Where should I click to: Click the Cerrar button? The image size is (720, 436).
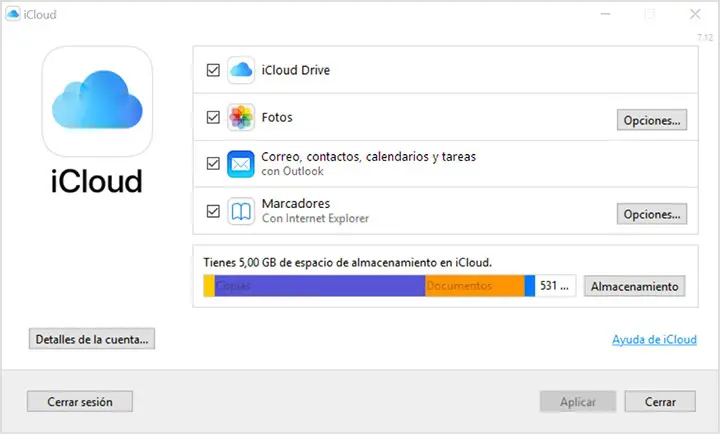(x=659, y=401)
